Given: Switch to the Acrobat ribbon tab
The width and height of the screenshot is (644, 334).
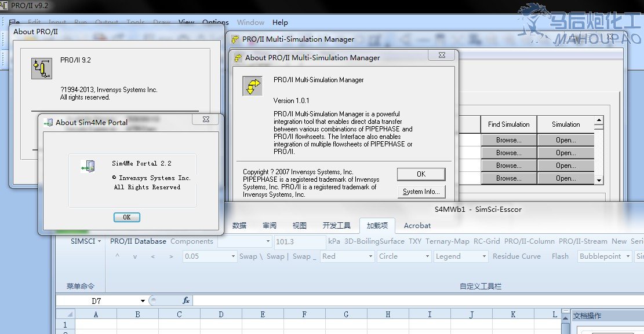Looking at the screenshot, I should point(417,225).
